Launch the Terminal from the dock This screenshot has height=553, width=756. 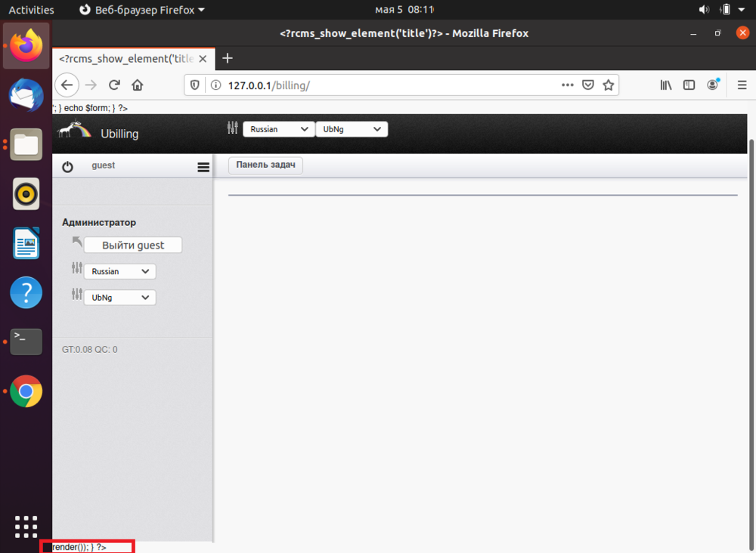tap(26, 341)
